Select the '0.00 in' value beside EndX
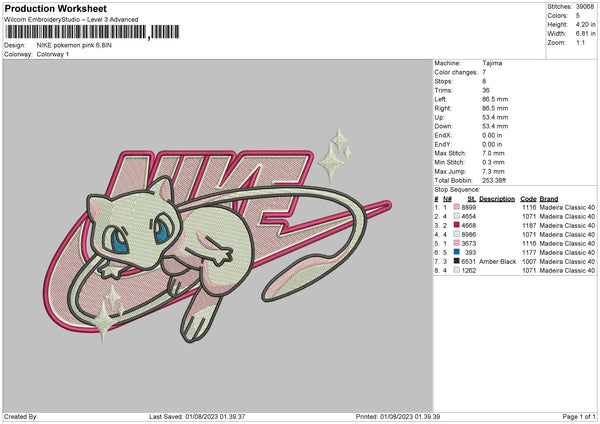This screenshot has width=600, height=424. click(x=492, y=135)
